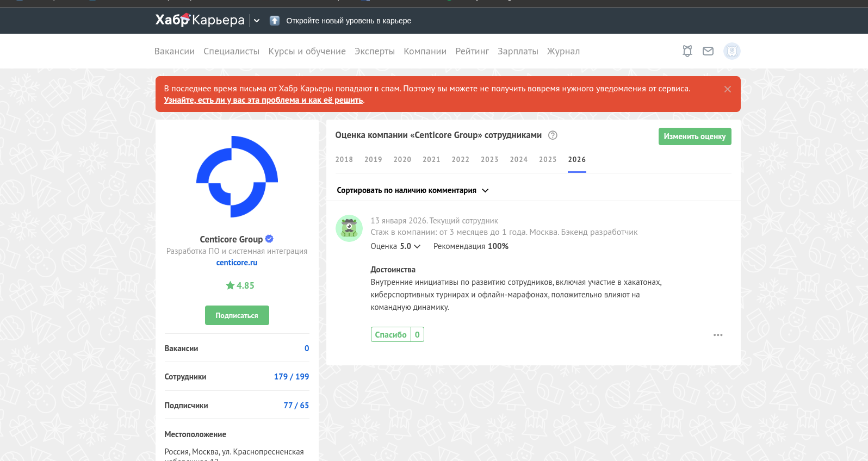This screenshot has height=461, width=868.
Task: Click the Рекомендация 100% text
Action: (471, 246)
